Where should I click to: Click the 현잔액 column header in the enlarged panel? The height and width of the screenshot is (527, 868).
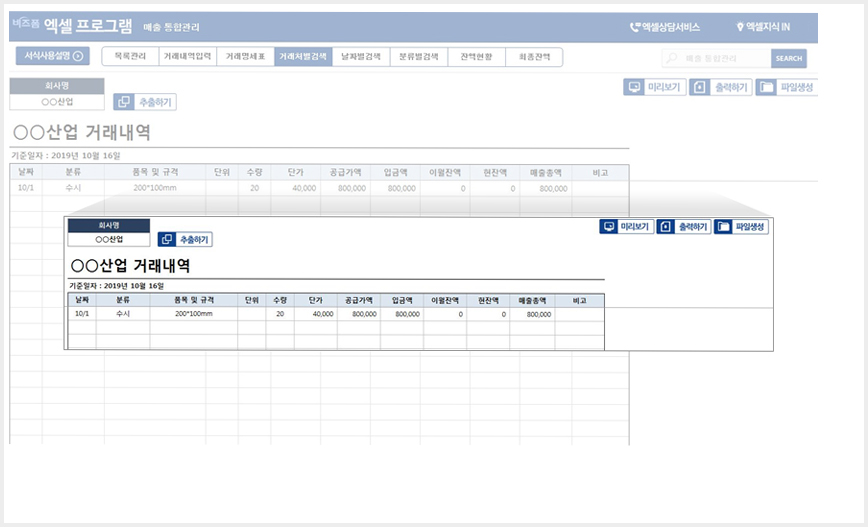488,300
